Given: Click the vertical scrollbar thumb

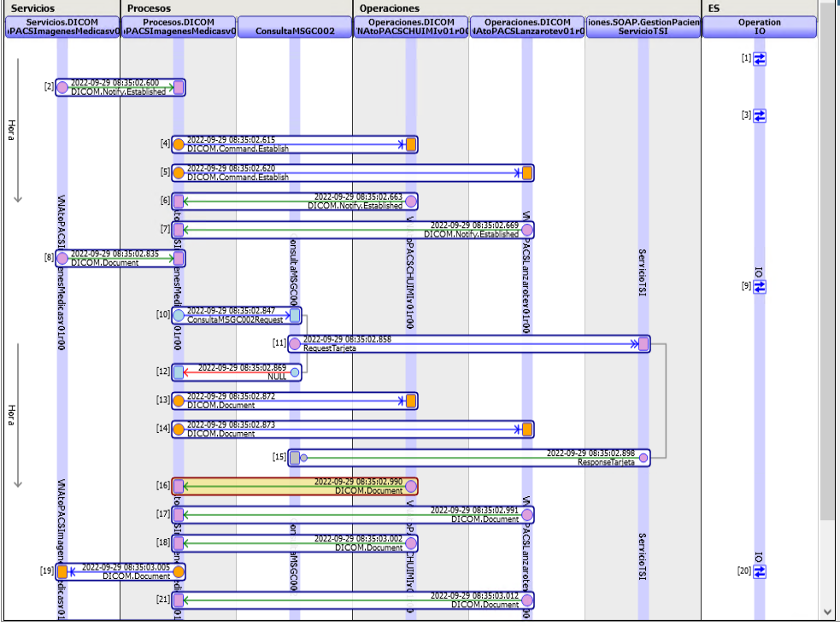Looking at the screenshot, I should pos(826,256).
